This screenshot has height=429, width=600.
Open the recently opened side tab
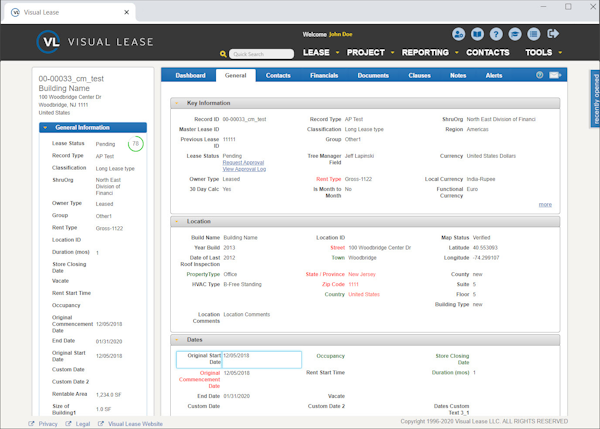point(595,99)
